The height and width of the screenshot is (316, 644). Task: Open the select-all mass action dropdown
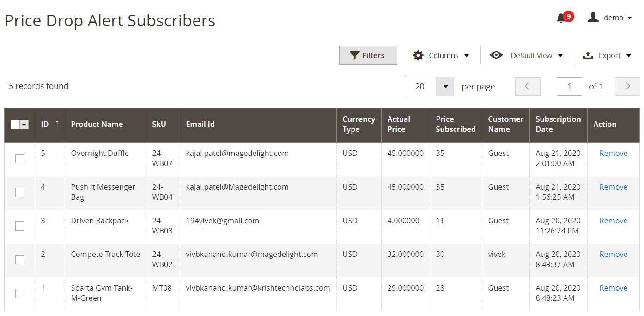pyautogui.click(x=24, y=125)
